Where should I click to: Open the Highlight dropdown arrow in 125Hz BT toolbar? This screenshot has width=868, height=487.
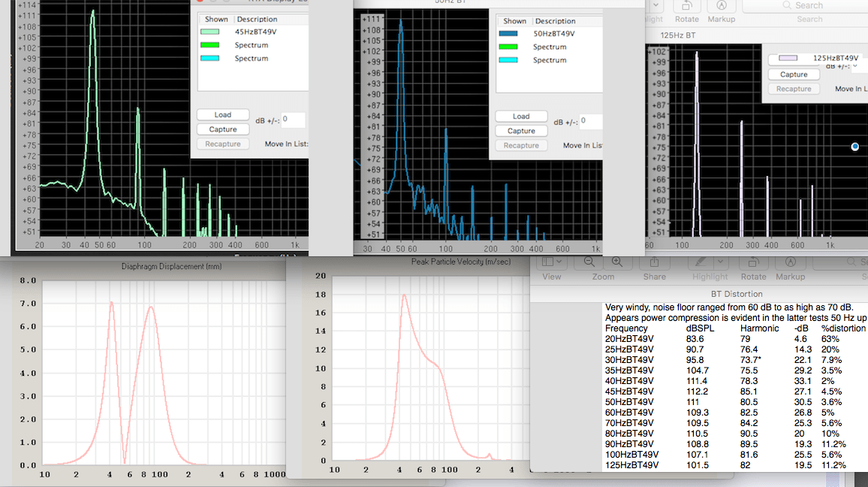[x=656, y=5]
